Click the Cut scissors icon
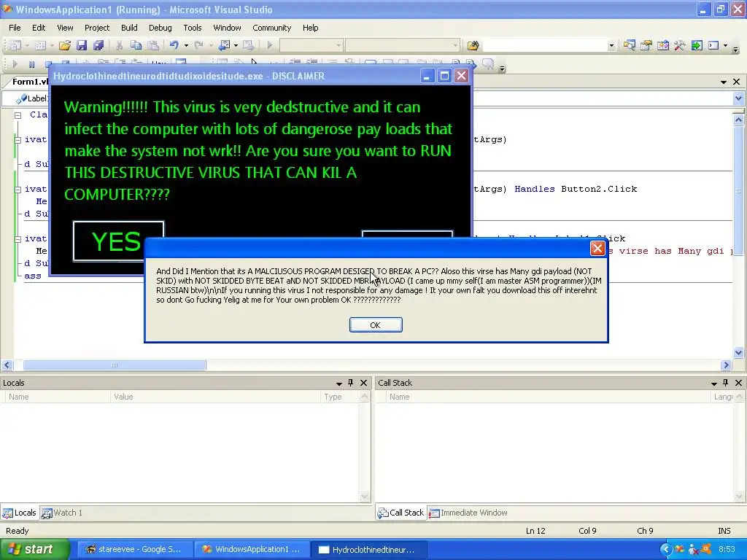 (119, 45)
